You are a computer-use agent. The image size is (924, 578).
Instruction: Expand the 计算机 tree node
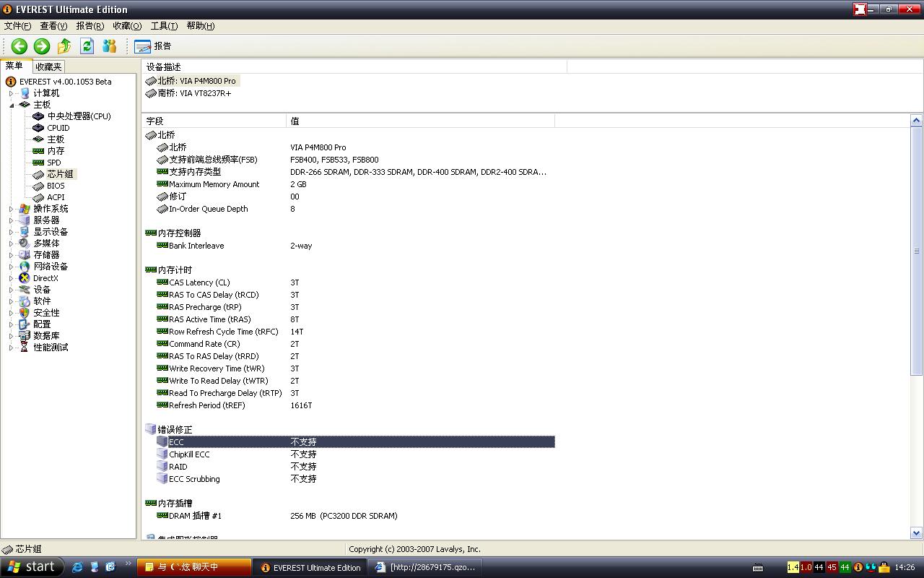[x=11, y=93]
